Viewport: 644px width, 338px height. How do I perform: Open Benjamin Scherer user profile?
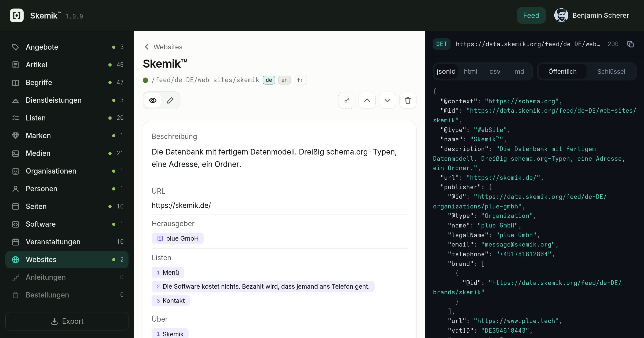click(591, 15)
